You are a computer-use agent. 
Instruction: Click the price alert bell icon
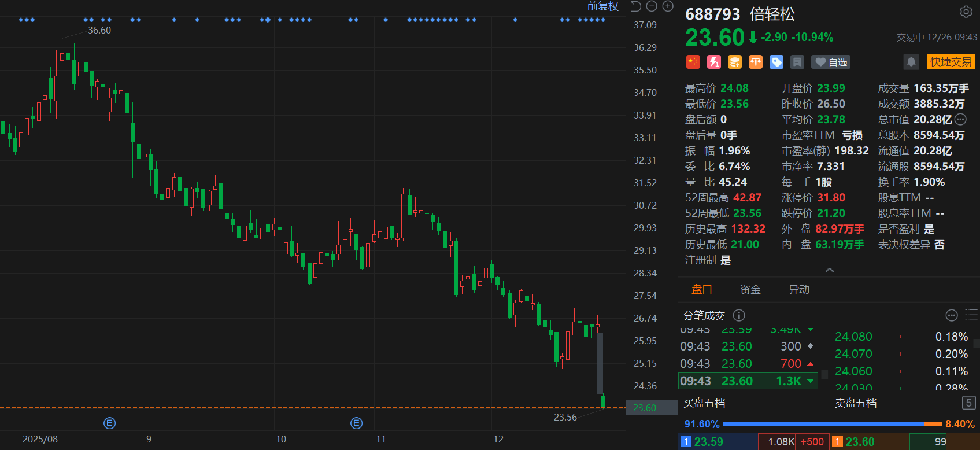[x=911, y=62]
